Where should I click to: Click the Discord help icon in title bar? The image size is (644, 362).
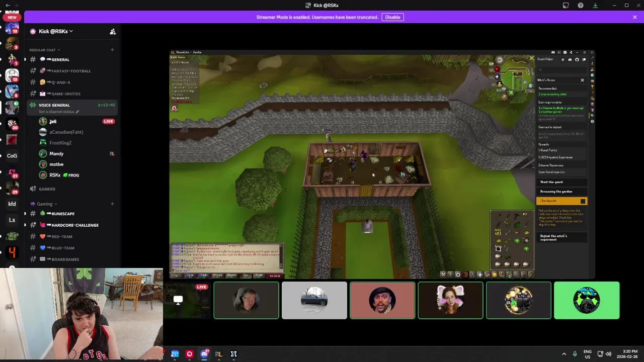pyautogui.click(x=581, y=6)
